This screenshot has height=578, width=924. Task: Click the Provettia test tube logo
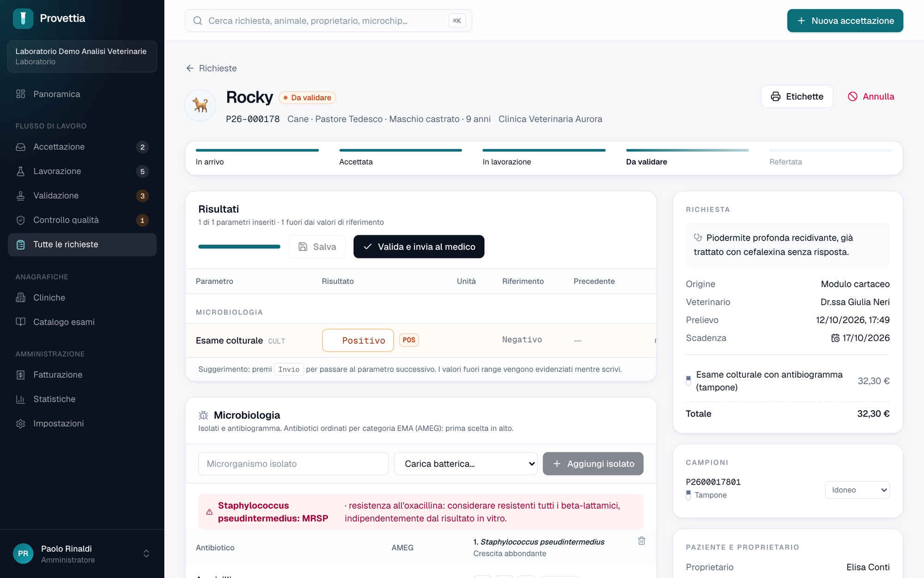[x=23, y=18]
